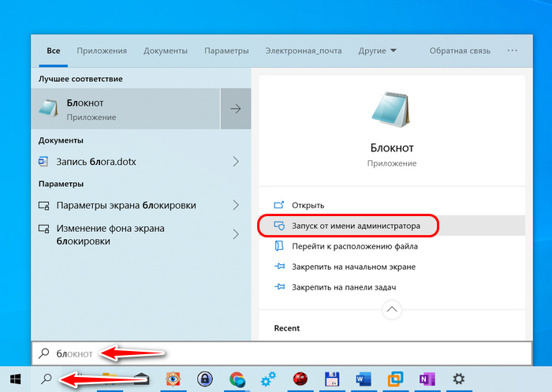552x392 pixels.
Task: Click the pin icon for панели задач
Action: point(279,287)
